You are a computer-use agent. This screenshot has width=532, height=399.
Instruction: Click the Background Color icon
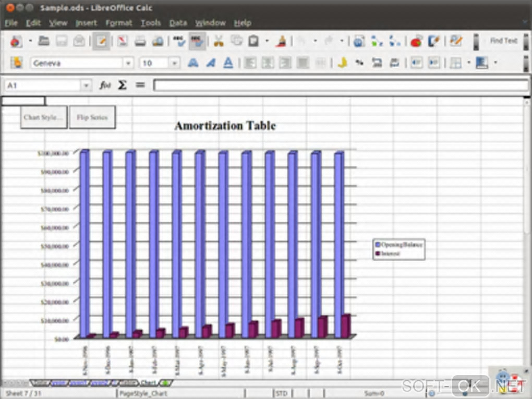482,63
